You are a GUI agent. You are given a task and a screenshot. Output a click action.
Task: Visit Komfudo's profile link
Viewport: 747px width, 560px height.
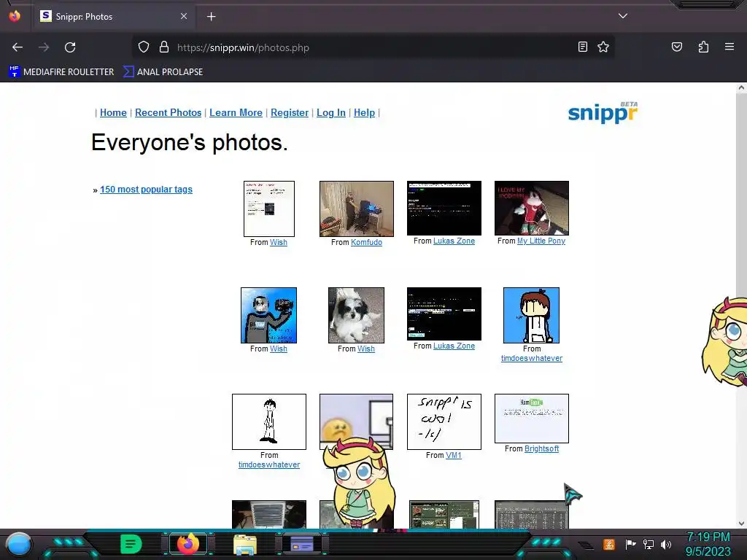[x=366, y=242]
